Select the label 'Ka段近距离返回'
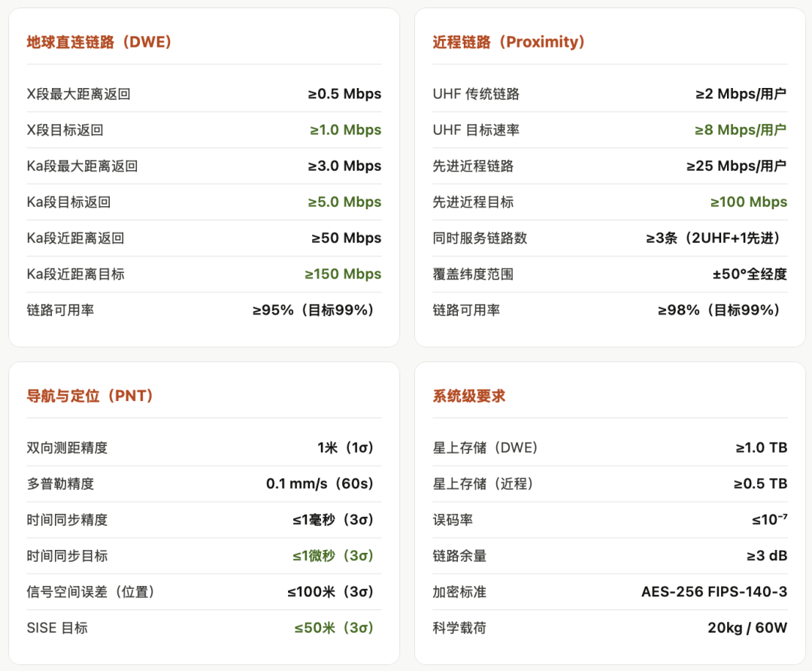The height and width of the screenshot is (671, 812). pos(75,238)
